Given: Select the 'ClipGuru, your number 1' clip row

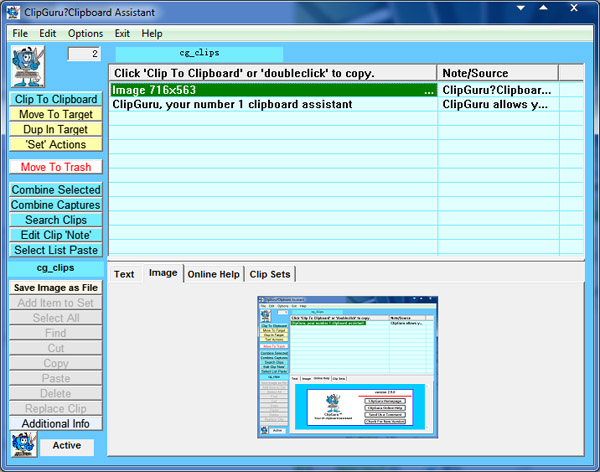Looking at the screenshot, I should coord(270,104).
